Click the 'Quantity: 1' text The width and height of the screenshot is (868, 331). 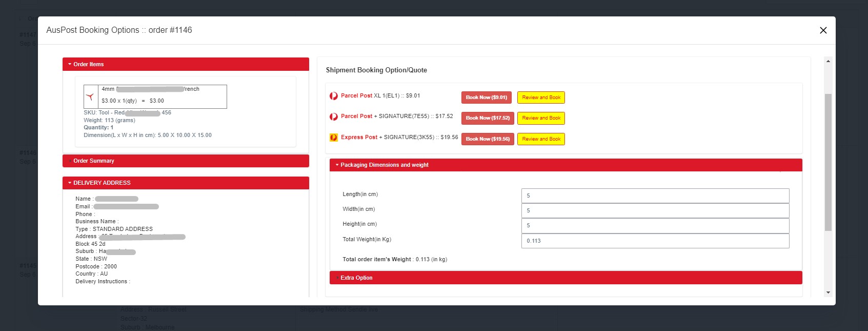coord(98,128)
